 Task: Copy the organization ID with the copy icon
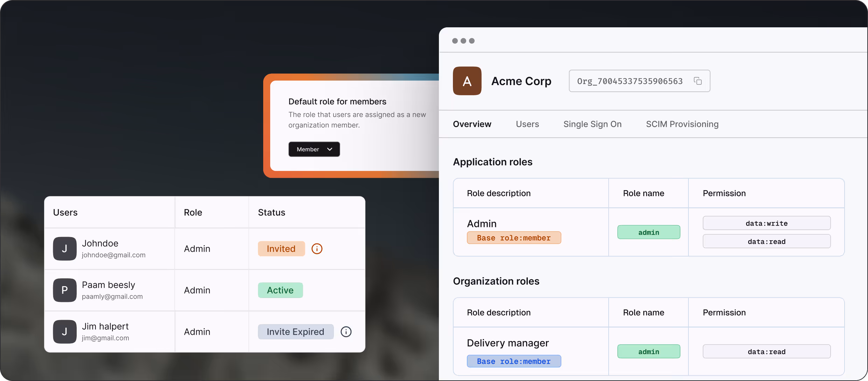pos(698,81)
